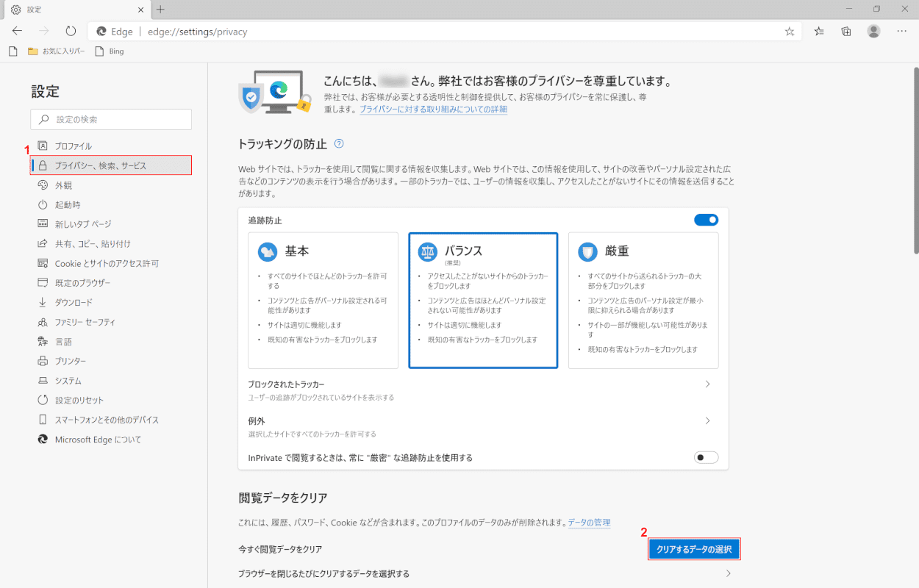Add this page to favorites star

pyautogui.click(x=790, y=32)
